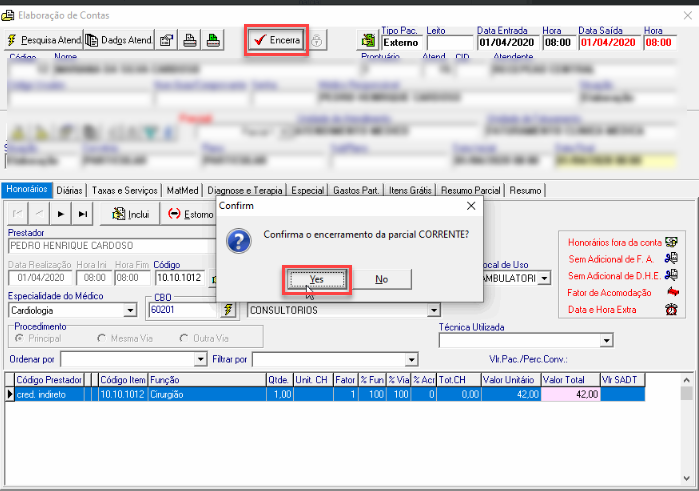Viewport: 699px width, 491px height.
Task: Open the Local de Uso dropdown
Action: click(x=544, y=278)
